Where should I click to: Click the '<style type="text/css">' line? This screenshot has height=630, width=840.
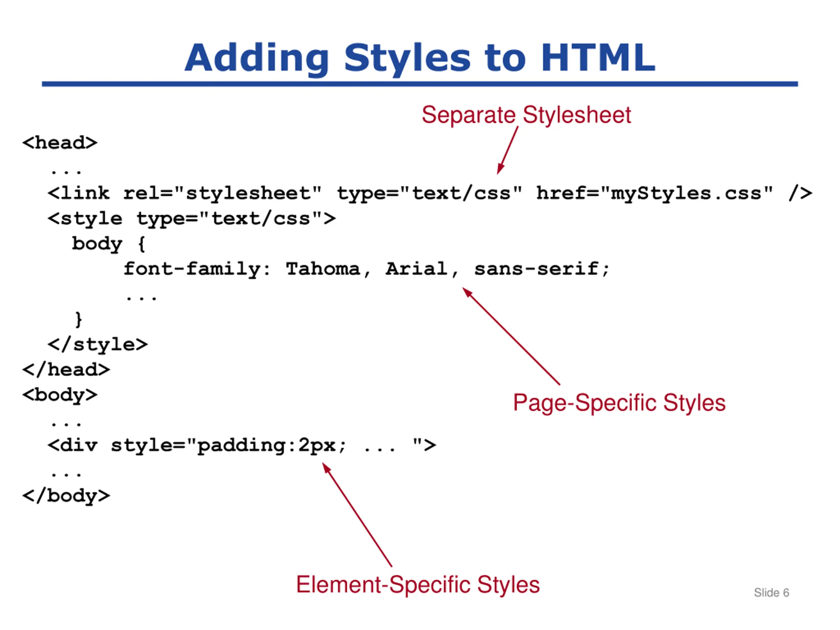coord(191,219)
